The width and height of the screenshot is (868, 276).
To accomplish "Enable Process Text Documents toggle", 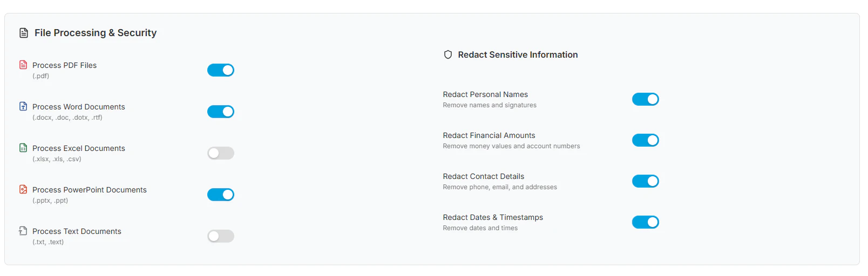I will coord(221,236).
